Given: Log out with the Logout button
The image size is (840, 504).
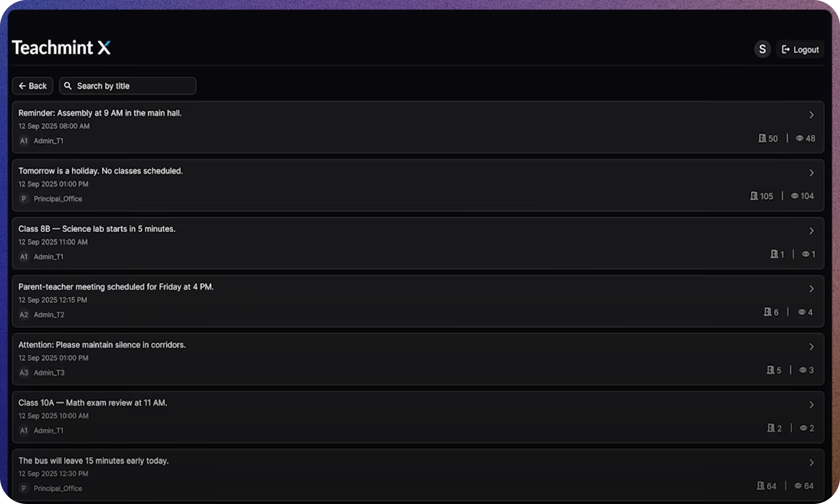Looking at the screenshot, I should pos(800,49).
